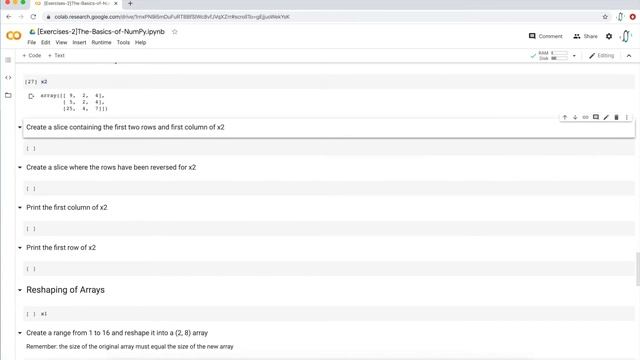Screen dimensions: 640x360
Task: Open the RAM/Disk runtime dropdown arrow
Action: click(574, 56)
